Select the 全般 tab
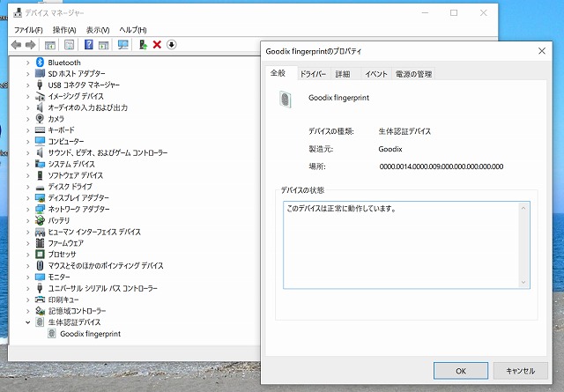This screenshot has height=392, width=564. pos(281,73)
